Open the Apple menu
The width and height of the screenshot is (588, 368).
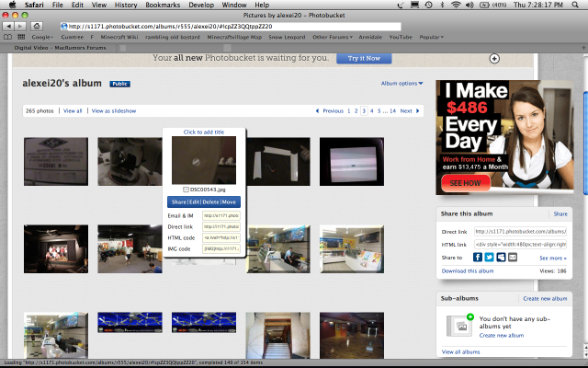(x=12, y=5)
